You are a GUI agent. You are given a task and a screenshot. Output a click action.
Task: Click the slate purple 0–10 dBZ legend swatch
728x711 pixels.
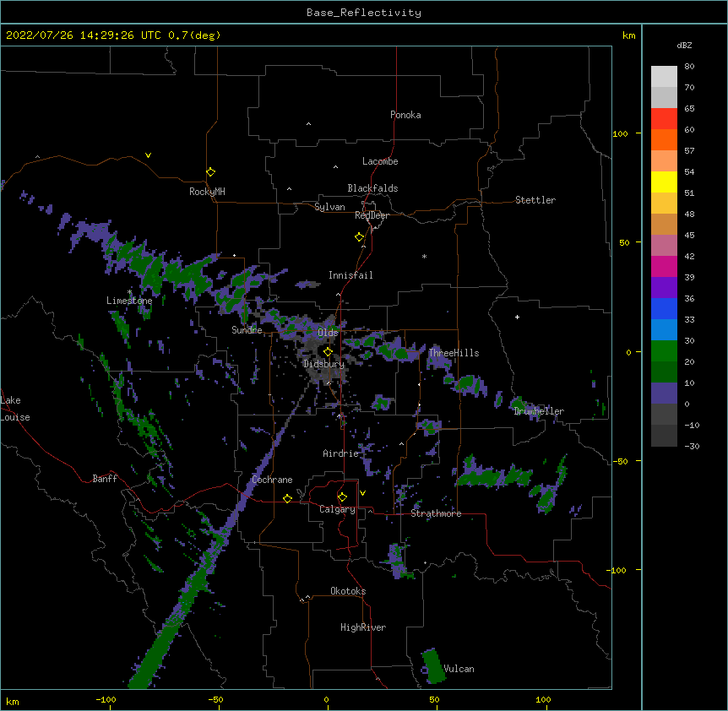click(664, 393)
